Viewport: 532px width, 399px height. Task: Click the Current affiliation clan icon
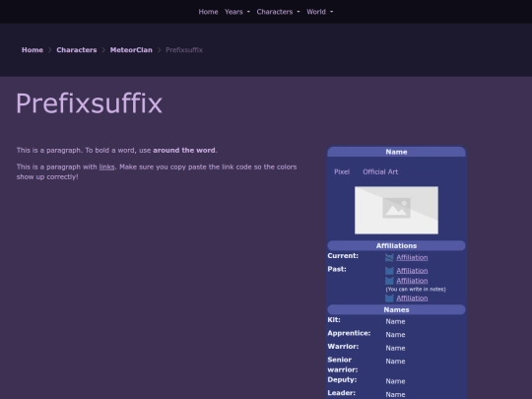(389, 257)
